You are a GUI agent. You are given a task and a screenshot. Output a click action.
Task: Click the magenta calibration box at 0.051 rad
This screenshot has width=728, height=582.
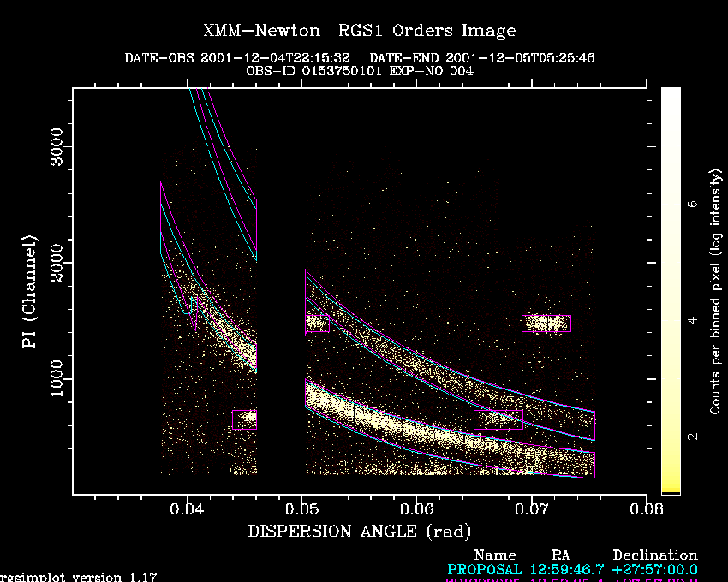click(x=318, y=324)
